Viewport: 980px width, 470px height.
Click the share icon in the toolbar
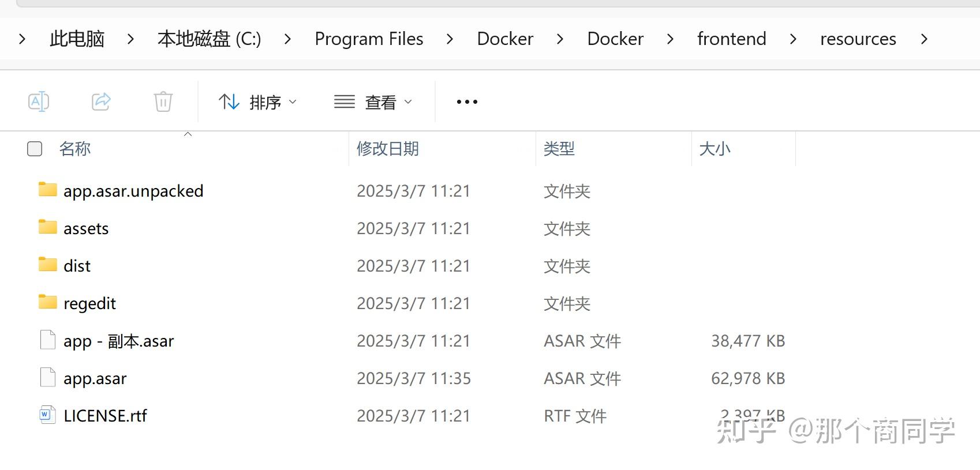[x=101, y=101]
